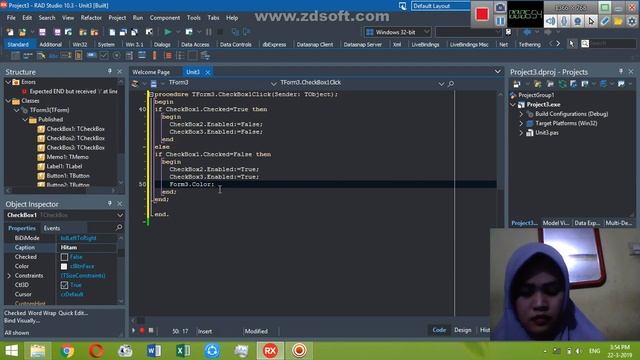Expand the Constraints property
The height and width of the screenshot is (360, 640).
click(x=9, y=276)
